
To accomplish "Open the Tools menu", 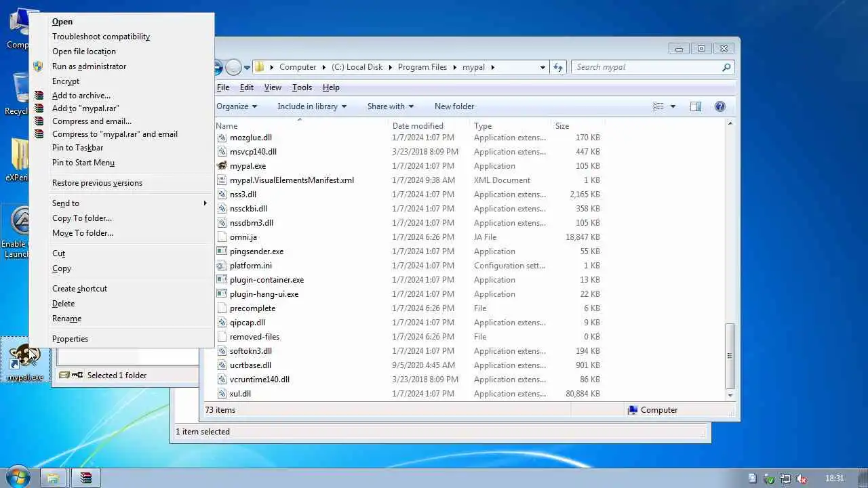I will pos(302,87).
